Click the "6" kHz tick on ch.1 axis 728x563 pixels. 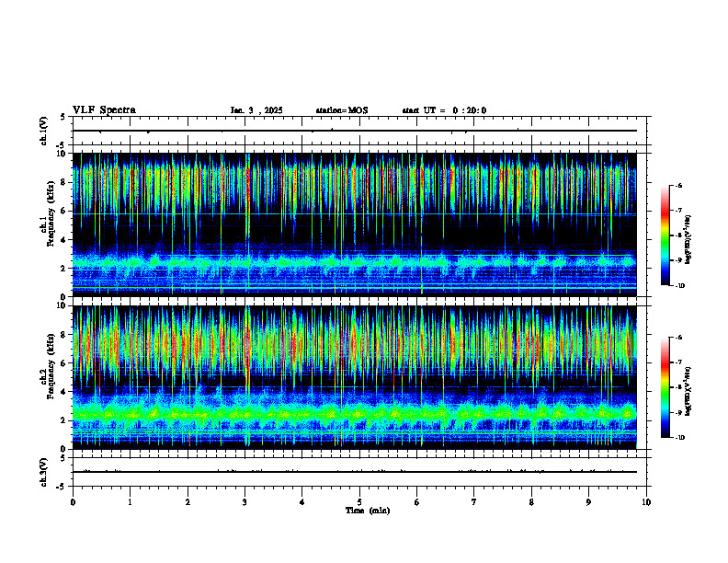(x=64, y=211)
